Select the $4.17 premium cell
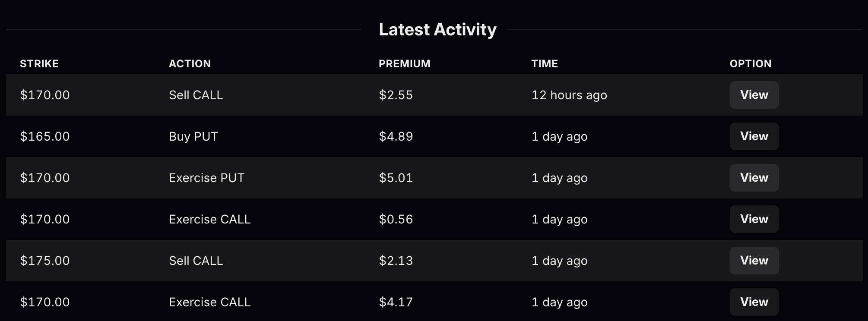 (396, 302)
